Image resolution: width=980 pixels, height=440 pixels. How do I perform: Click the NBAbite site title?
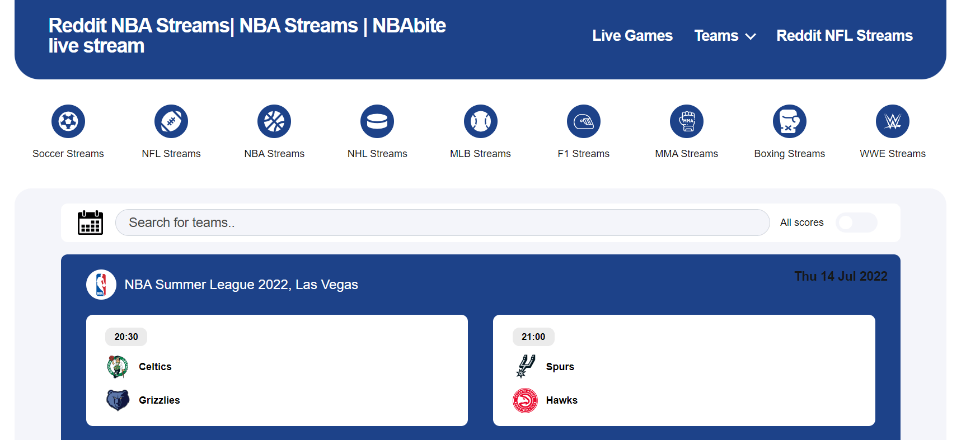pos(247,35)
